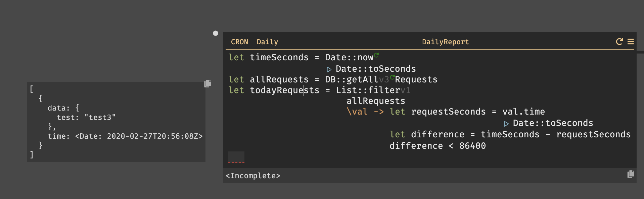
Task: Click the empty blank expression at bottom
Action: (x=236, y=157)
